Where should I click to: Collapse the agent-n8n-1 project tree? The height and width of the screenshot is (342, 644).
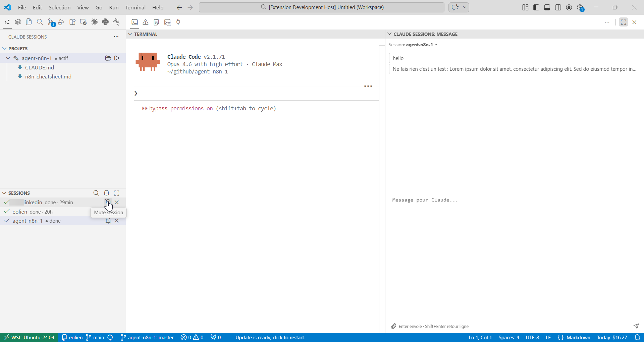8,58
